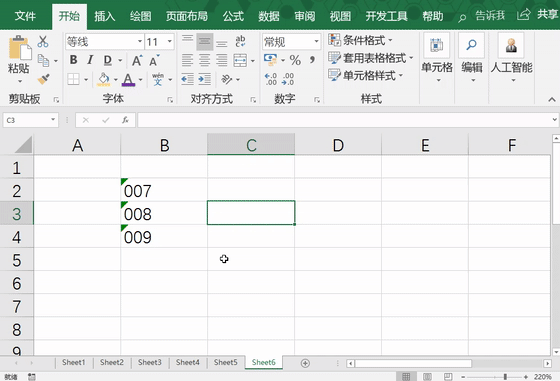Switch to the 插入 tab

[105, 16]
